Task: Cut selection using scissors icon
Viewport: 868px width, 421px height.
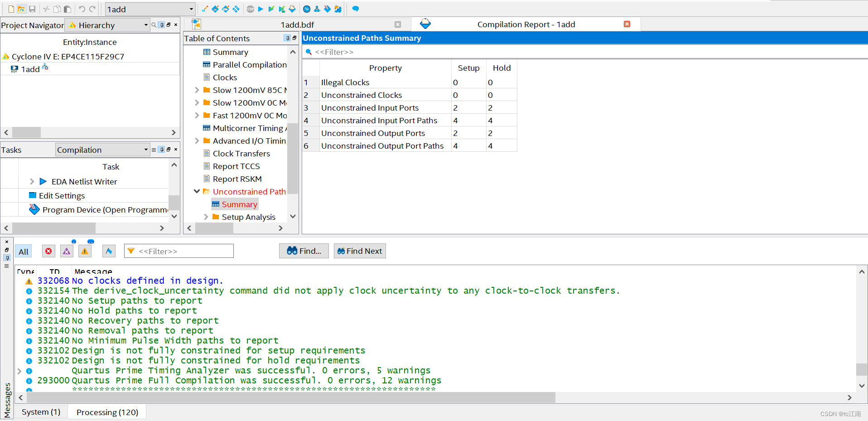Action: pos(46,9)
